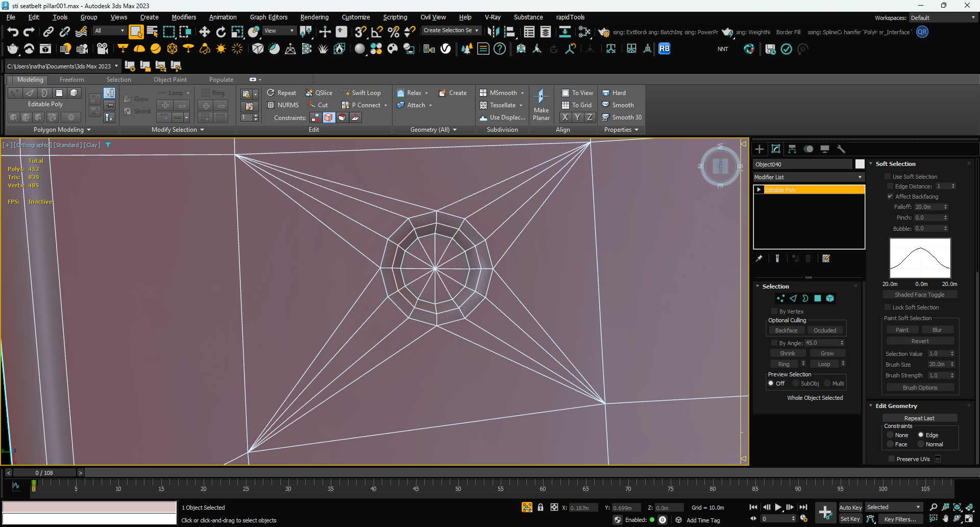The width and height of the screenshot is (980, 527).
Task: Select the Move tool icon
Action: click(204, 32)
